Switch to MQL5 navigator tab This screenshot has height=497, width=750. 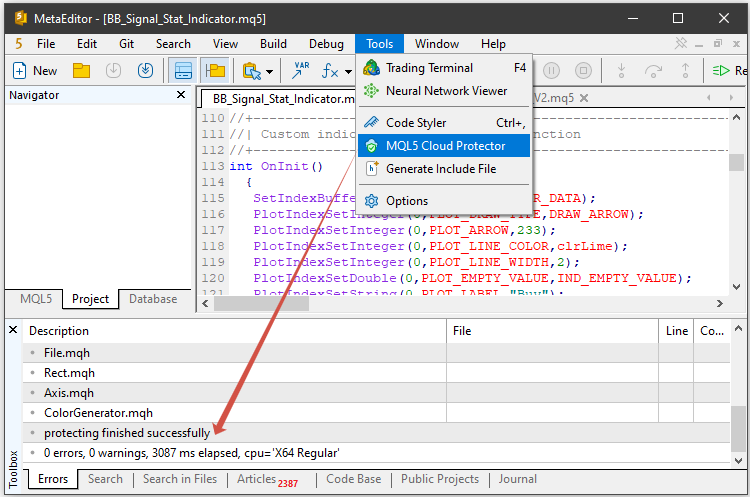36,299
